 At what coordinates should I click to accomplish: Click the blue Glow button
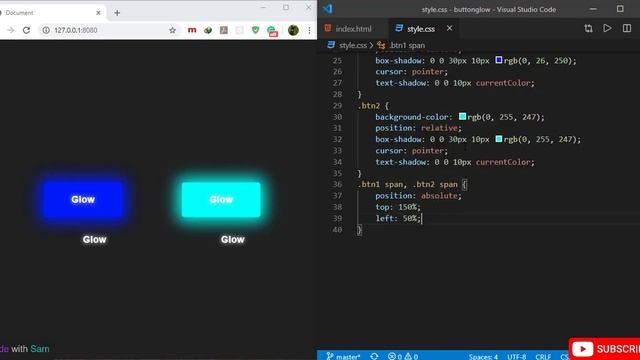(x=83, y=200)
